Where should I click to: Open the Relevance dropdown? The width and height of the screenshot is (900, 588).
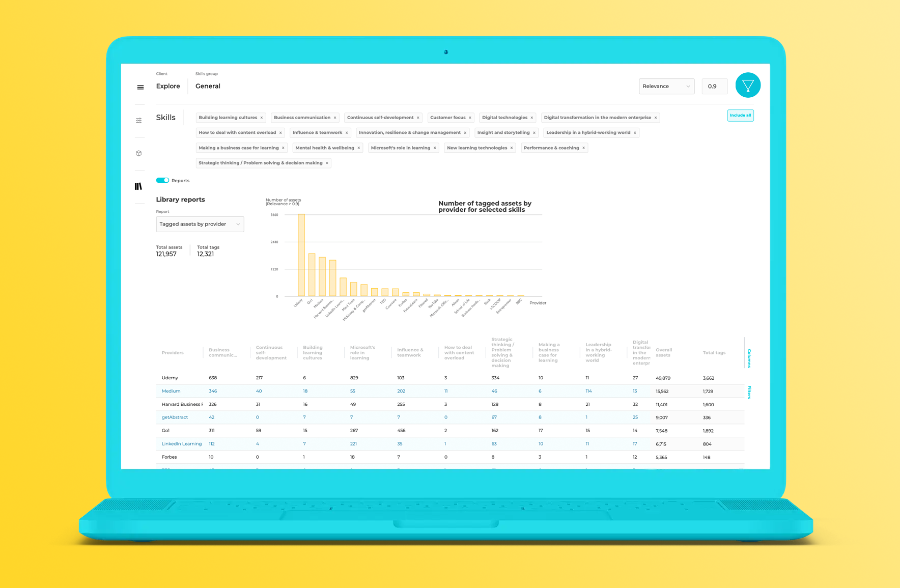[666, 86]
